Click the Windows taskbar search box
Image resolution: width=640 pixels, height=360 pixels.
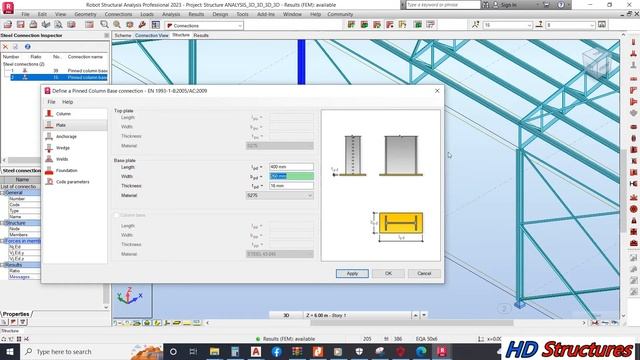91,351
